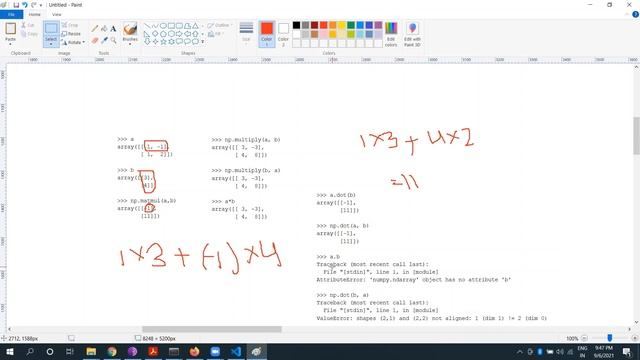Pick the green color swatch
Screen dimensions: 640x360
(x=351, y=25)
